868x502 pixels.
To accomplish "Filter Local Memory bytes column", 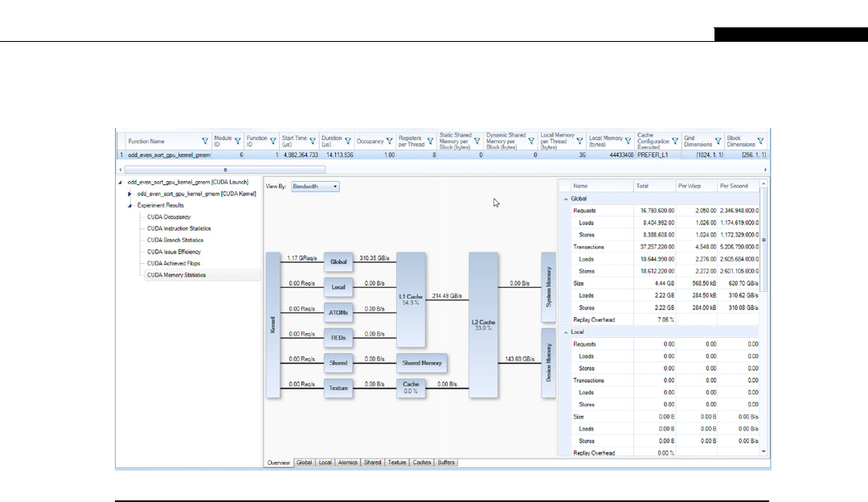I will [628, 142].
